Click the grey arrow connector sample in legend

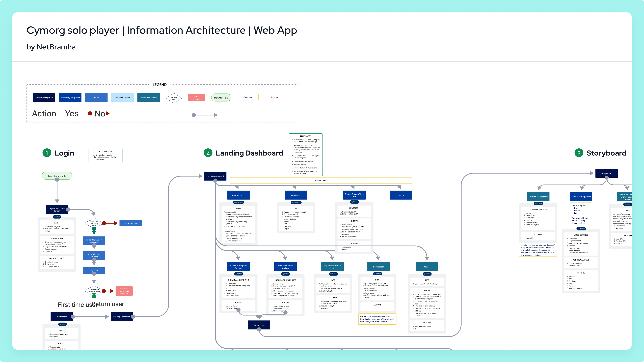(x=204, y=115)
